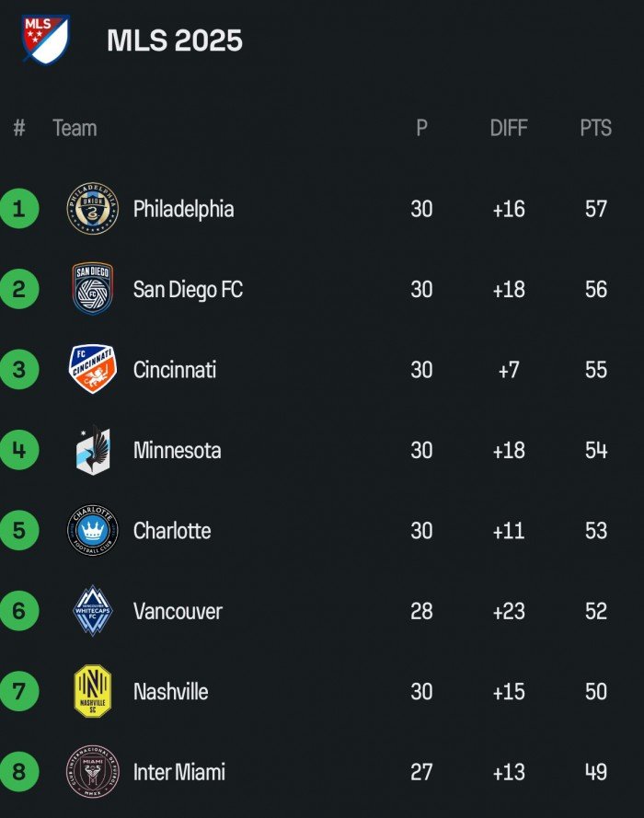644x818 pixels.
Task: Select the San Diego FC badge
Action: click(92, 289)
